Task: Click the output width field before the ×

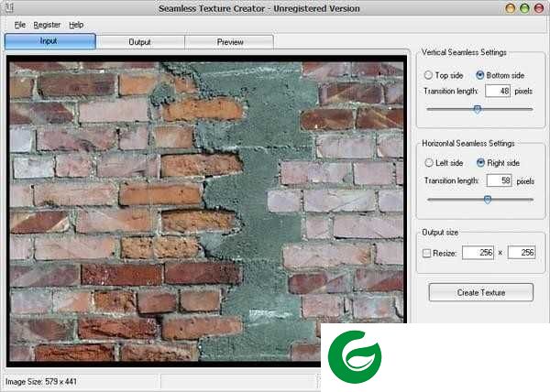Action: click(x=478, y=253)
